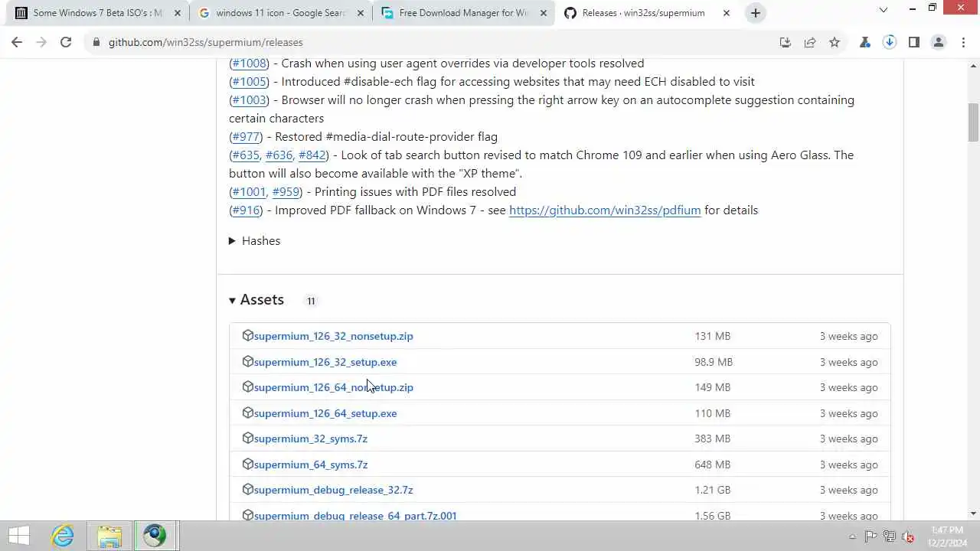The image size is (980, 551).
Task: Close the Free Download Manager tab
Action: coord(544,13)
